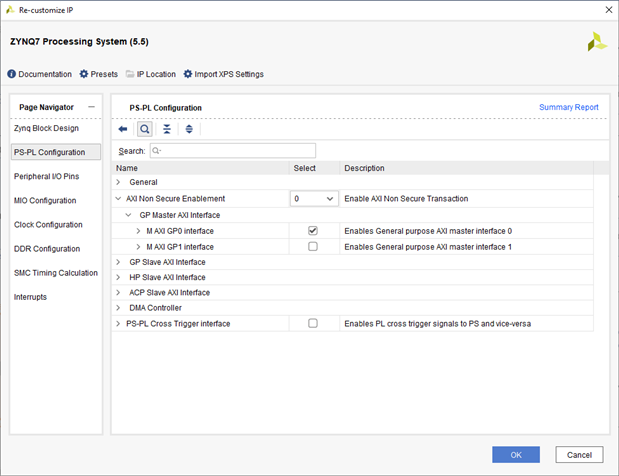Expand HP Slave AXI Interface

click(x=118, y=277)
